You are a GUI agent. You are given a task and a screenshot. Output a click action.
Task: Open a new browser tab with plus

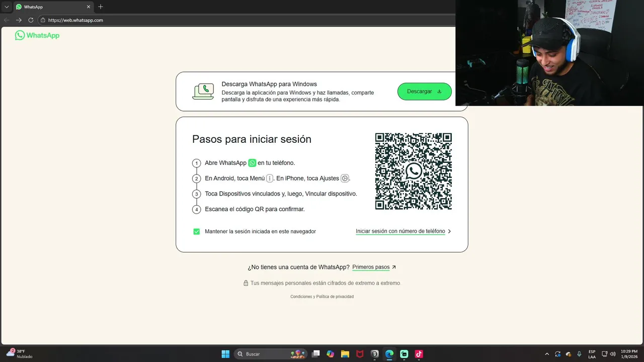coord(101,7)
